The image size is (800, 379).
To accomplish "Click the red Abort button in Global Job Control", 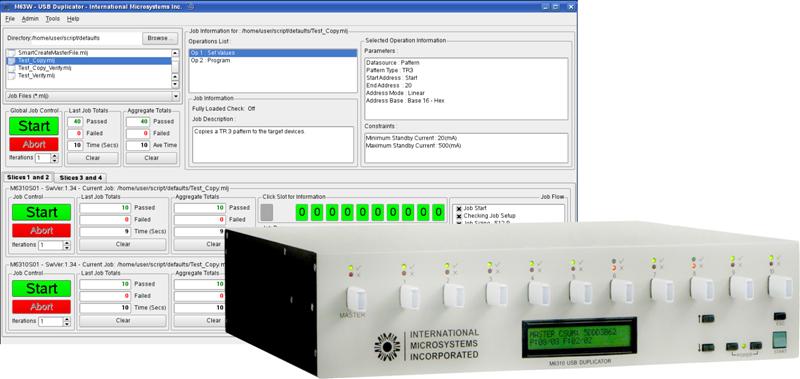I will [34, 144].
